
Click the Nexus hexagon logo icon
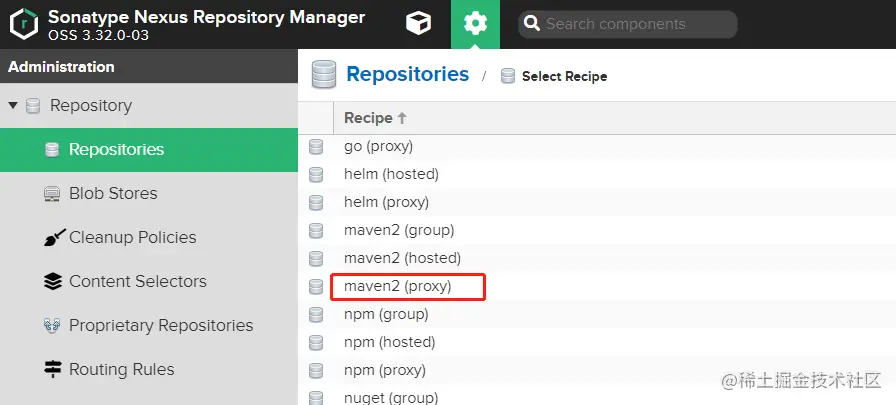tap(24, 24)
